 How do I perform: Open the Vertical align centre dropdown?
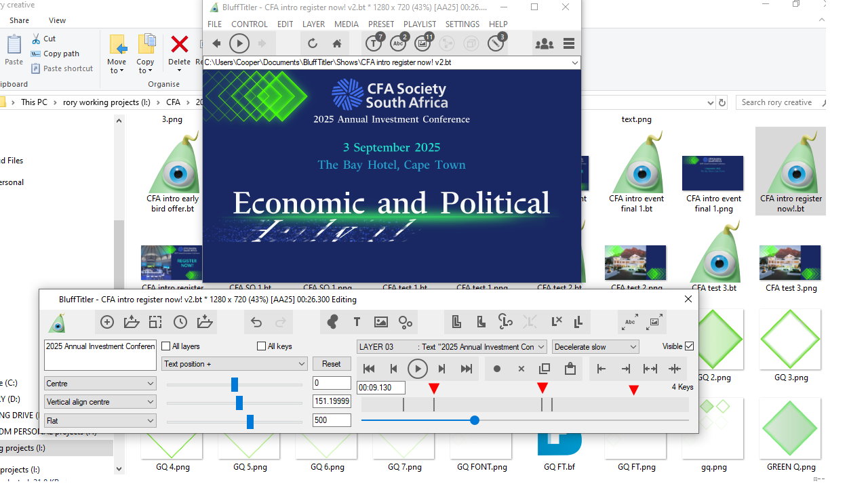(x=100, y=402)
